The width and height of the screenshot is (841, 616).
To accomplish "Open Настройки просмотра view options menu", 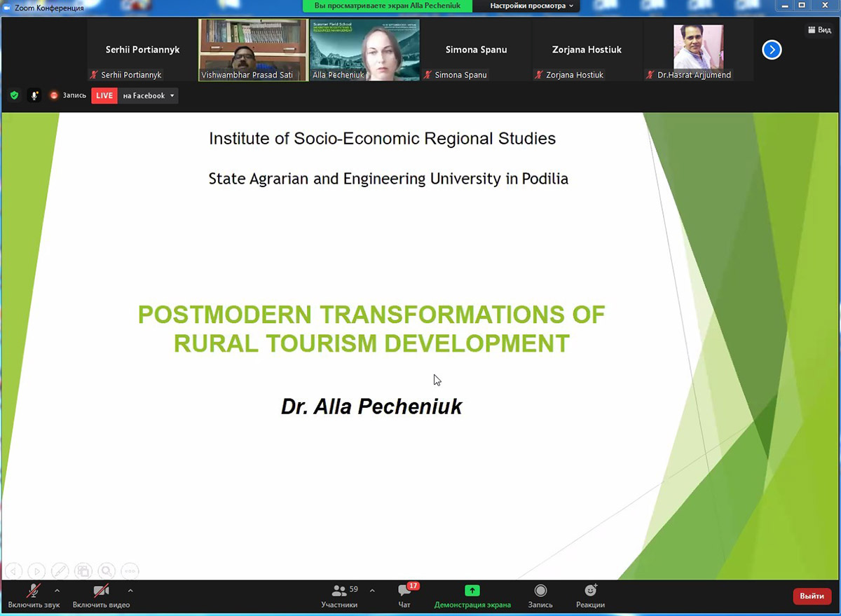I will [531, 6].
